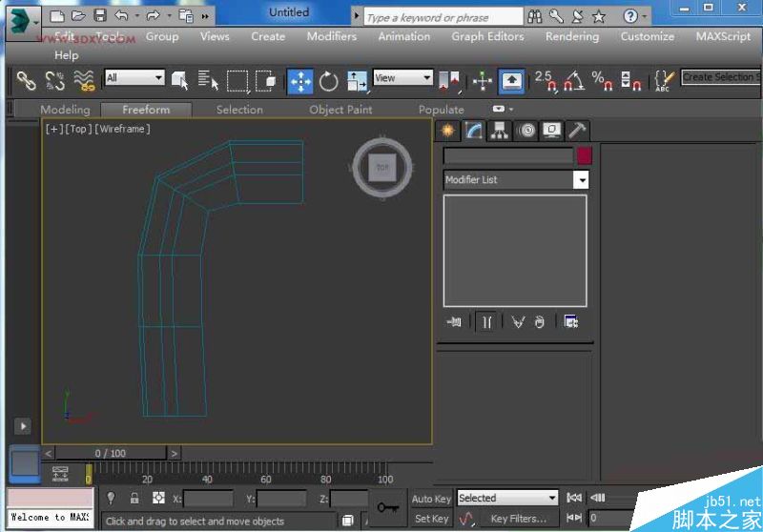The width and height of the screenshot is (763, 532).
Task: Click the red object color swatch
Action: pos(585,156)
